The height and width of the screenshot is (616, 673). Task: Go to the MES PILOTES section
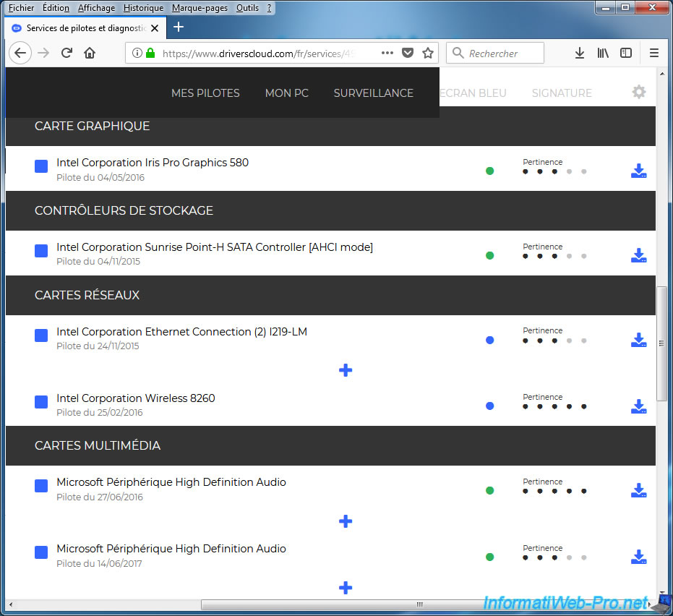pos(205,93)
